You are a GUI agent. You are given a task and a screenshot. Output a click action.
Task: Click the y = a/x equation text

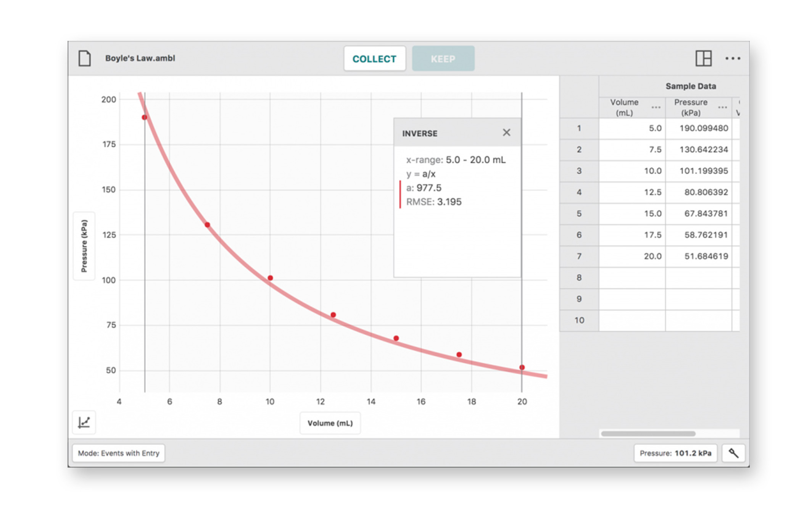[421, 174]
